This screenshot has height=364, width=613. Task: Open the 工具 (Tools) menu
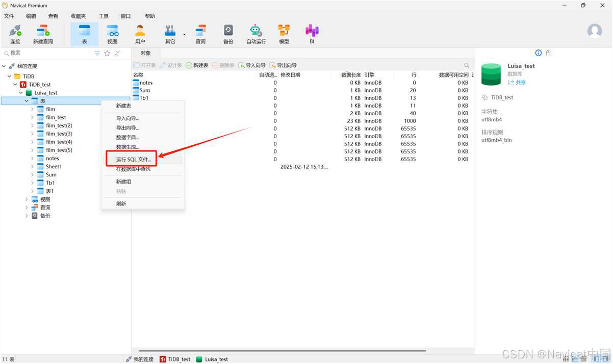(104, 16)
